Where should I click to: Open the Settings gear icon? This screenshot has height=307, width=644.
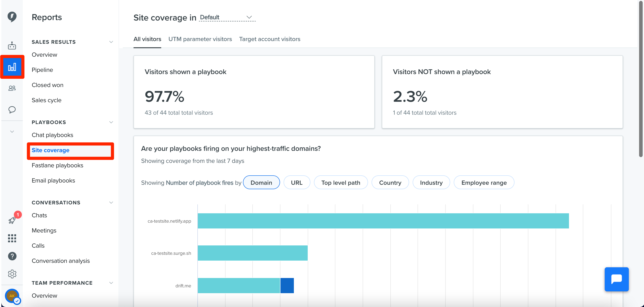point(12,274)
